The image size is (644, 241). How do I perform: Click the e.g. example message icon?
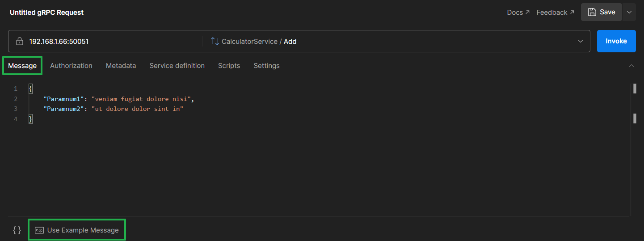pos(39,230)
